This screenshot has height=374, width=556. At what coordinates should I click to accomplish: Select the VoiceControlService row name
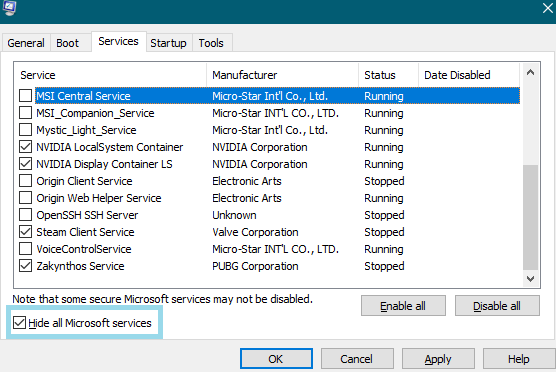[84, 249]
